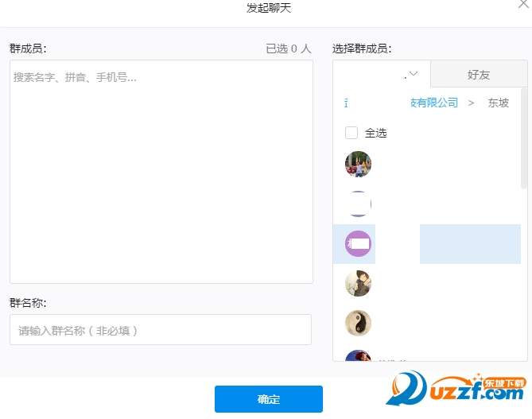Tick the 全选 select-all checkbox
532x419 pixels.
351,133
